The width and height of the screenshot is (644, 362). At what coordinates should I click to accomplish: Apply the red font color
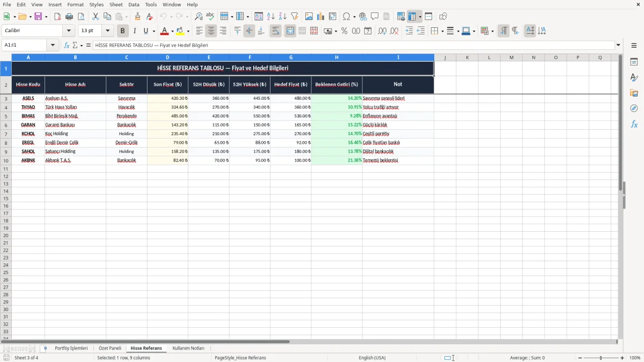point(165,31)
